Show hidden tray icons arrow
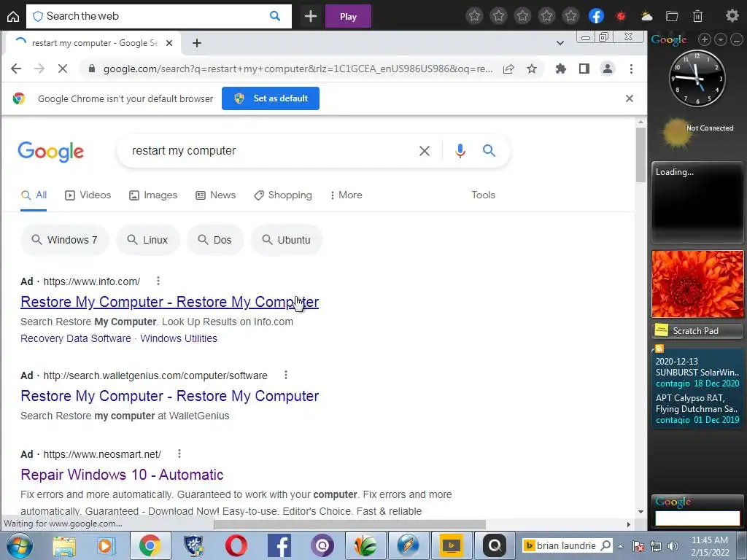747x560 pixels. tap(621, 545)
